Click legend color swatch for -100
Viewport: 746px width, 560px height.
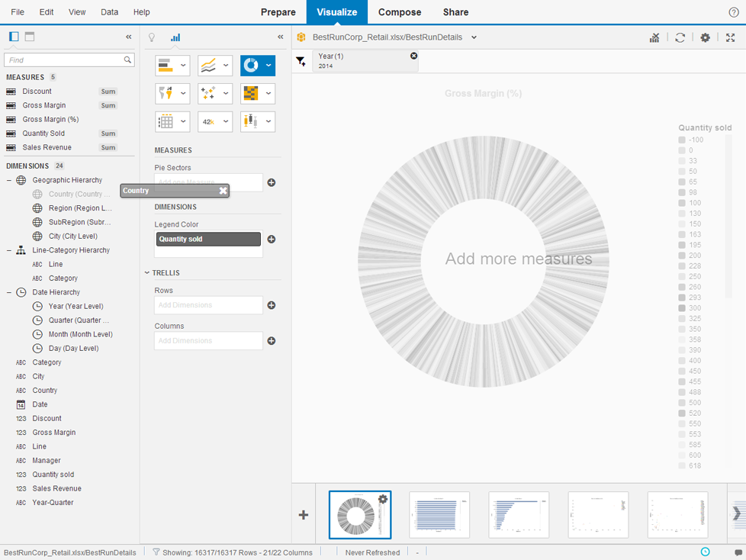[682, 140]
